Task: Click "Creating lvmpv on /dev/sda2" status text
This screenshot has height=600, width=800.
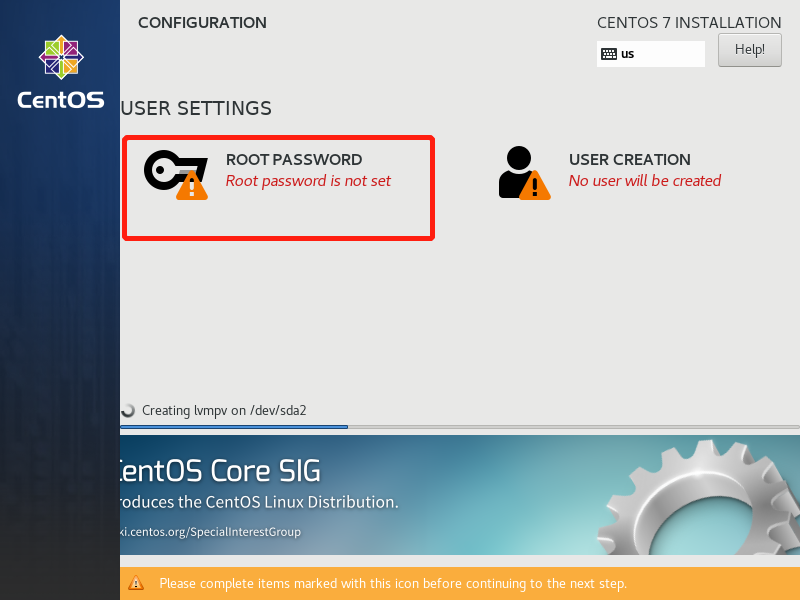Action: coord(224,411)
